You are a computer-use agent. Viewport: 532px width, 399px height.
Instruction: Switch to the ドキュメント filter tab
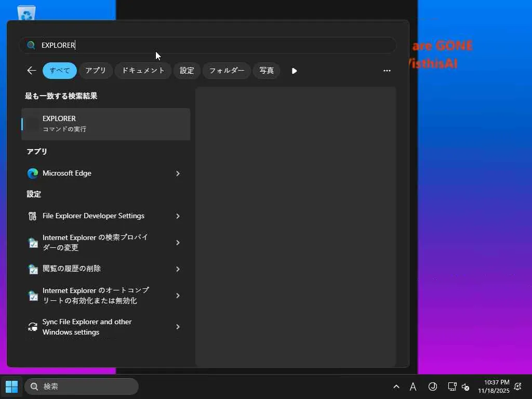(x=143, y=71)
